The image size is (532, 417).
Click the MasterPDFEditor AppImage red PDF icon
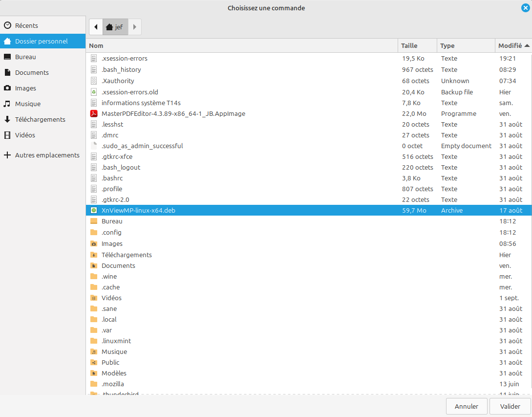point(94,113)
